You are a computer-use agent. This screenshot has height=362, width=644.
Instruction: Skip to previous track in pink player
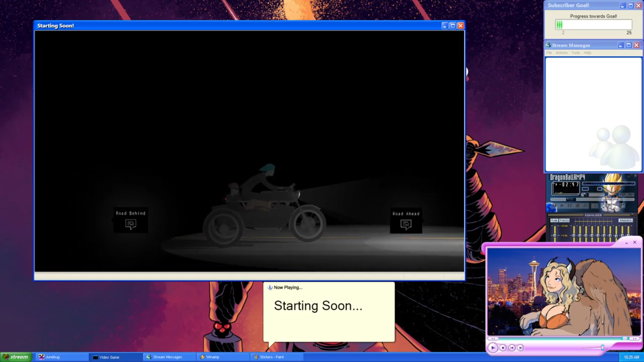point(512,348)
